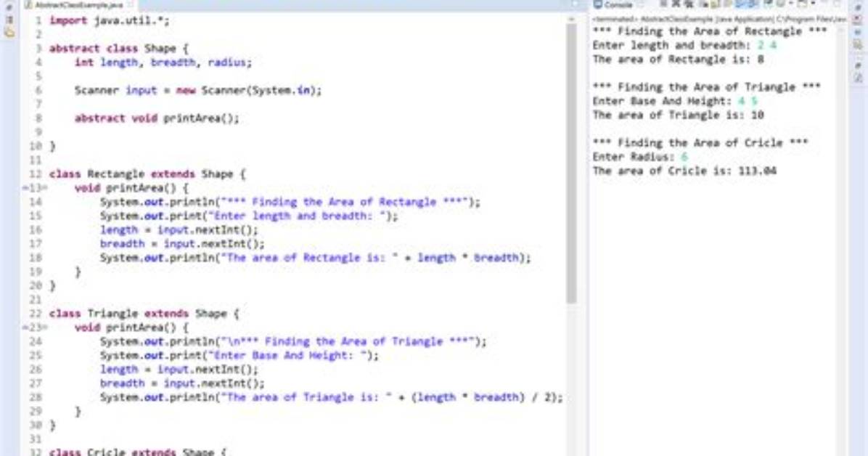The height and width of the screenshot is (456, 868).
Task: Click println 'The area of Rectangle is' code line
Action: click(x=316, y=258)
